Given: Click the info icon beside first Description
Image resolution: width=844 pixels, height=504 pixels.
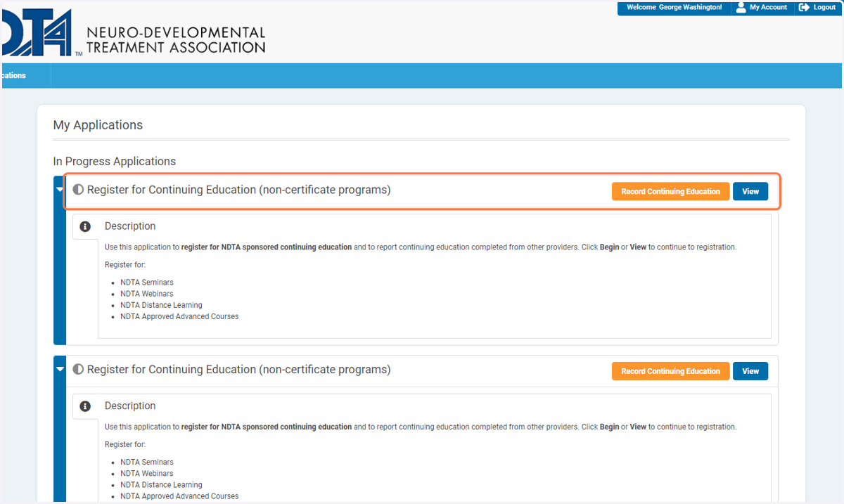Looking at the screenshot, I should 85,226.
